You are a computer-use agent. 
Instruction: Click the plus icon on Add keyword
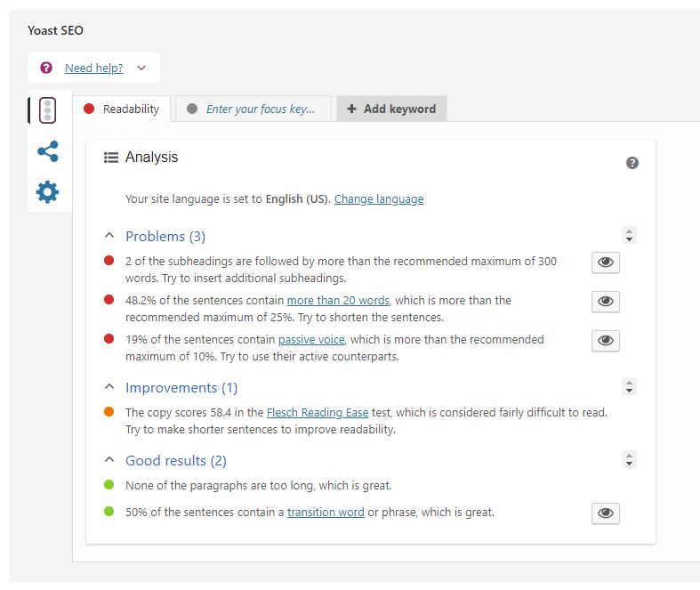click(352, 109)
